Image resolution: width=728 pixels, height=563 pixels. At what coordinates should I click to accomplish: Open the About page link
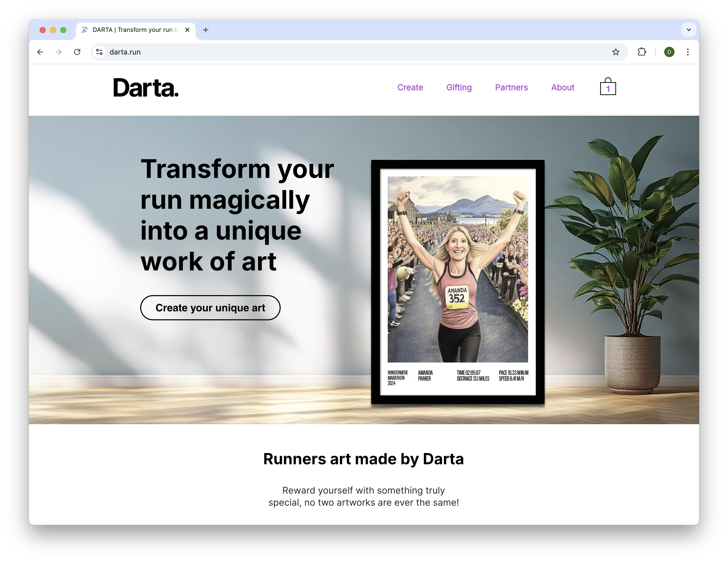(562, 87)
